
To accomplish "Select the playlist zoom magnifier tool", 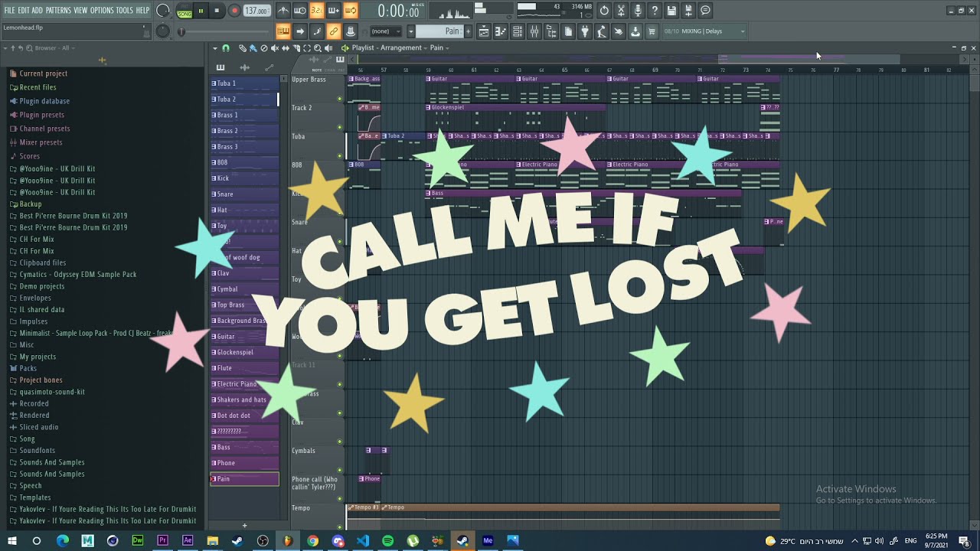I will click(x=317, y=48).
